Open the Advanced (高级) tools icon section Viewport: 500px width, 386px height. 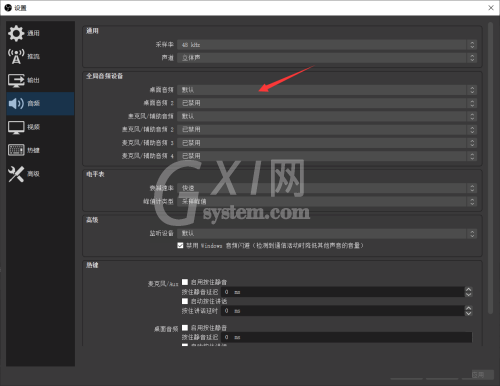point(16,174)
